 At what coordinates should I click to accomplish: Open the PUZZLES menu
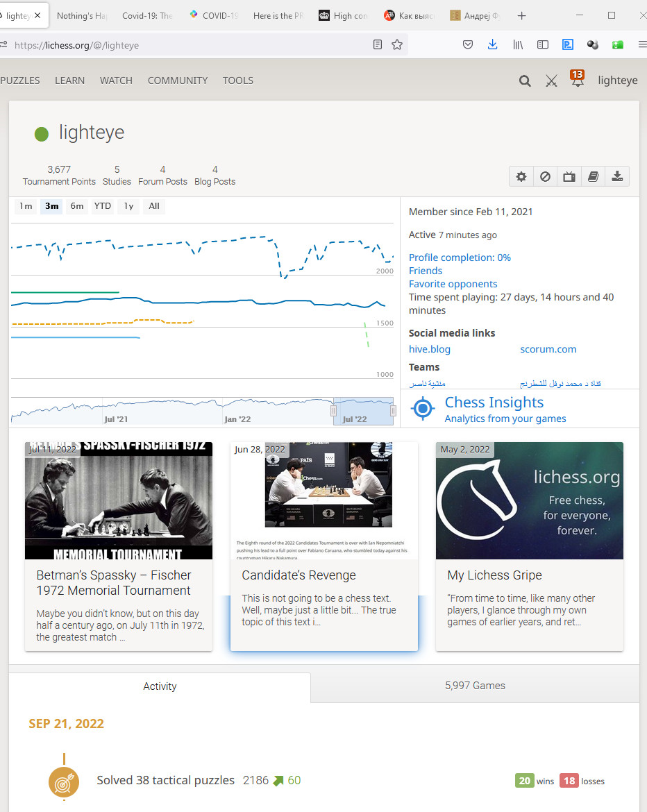[20, 81]
